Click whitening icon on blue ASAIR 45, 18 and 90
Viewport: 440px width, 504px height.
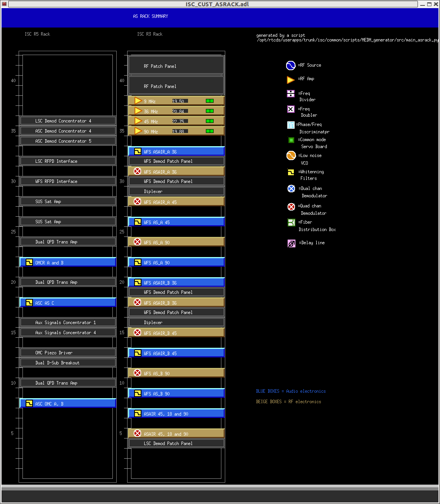point(138,413)
